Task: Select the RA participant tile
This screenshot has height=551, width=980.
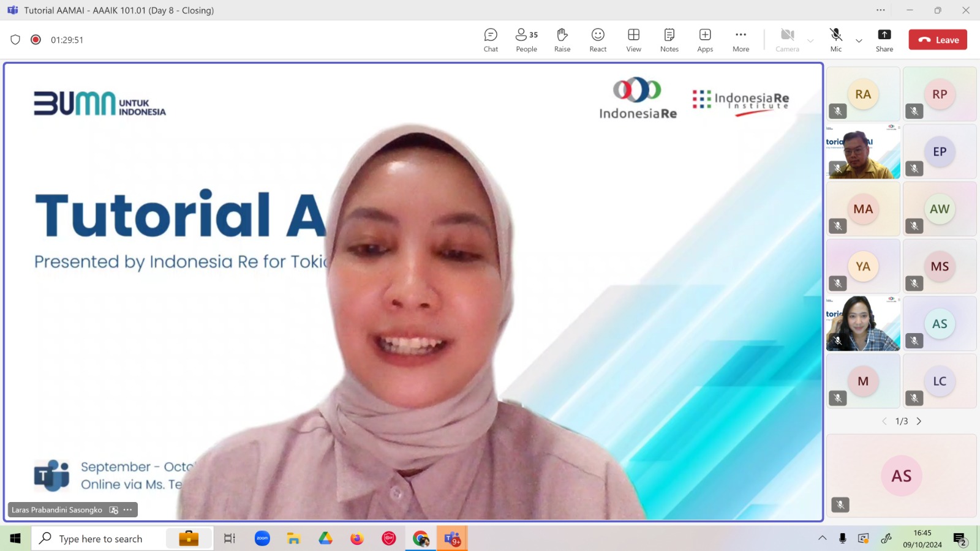Action: tap(863, 94)
